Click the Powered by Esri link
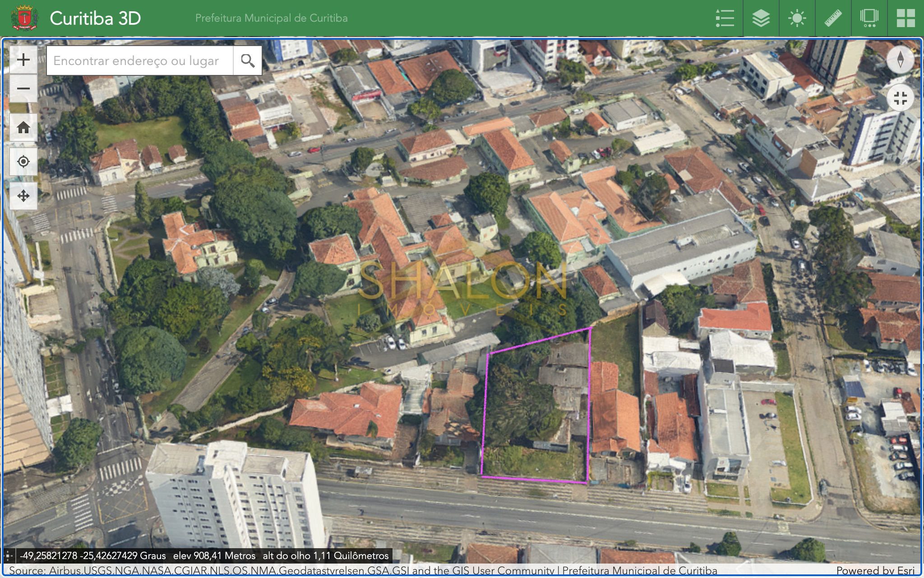Image resolution: width=924 pixels, height=578 pixels. [875, 570]
